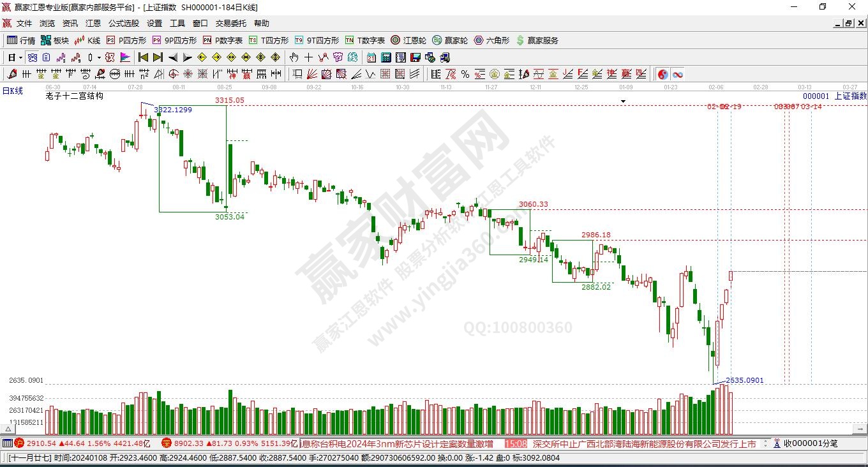Screen dimensions: 868x467
Task: Open the 公式选股 menu
Action: coord(123,24)
